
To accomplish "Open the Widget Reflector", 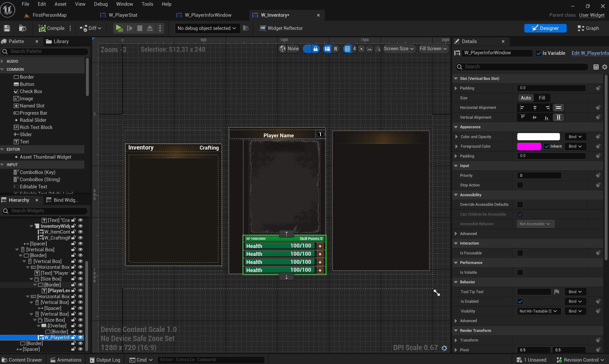I will pyautogui.click(x=281, y=28).
